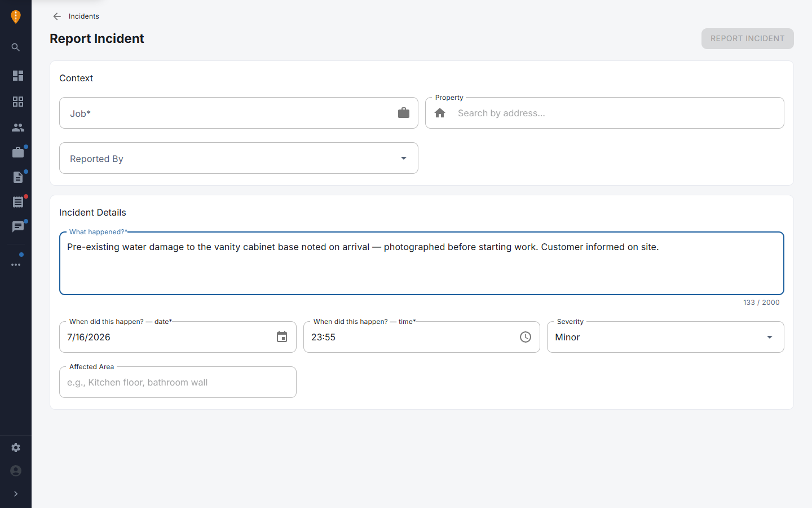
Task: Open the Reported By dropdown
Action: (x=239, y=158)
